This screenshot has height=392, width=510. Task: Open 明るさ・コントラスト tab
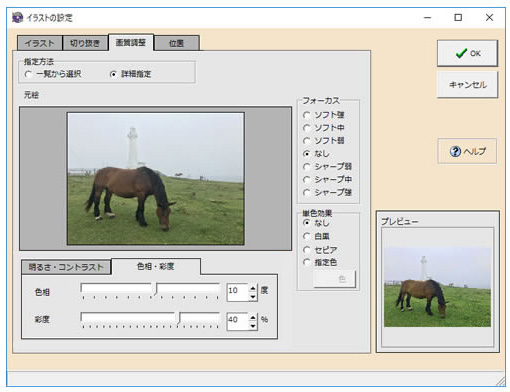(66, 267)
